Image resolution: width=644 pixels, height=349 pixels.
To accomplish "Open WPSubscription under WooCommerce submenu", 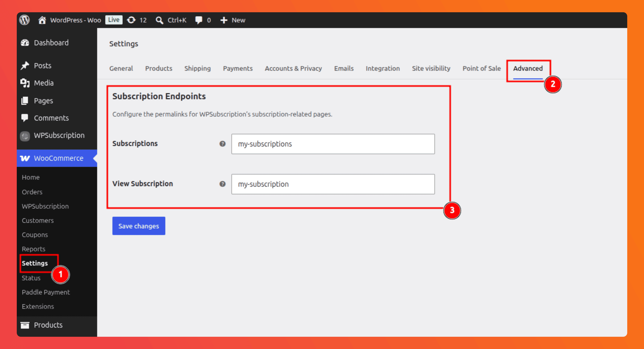I will tap(45, 206).
